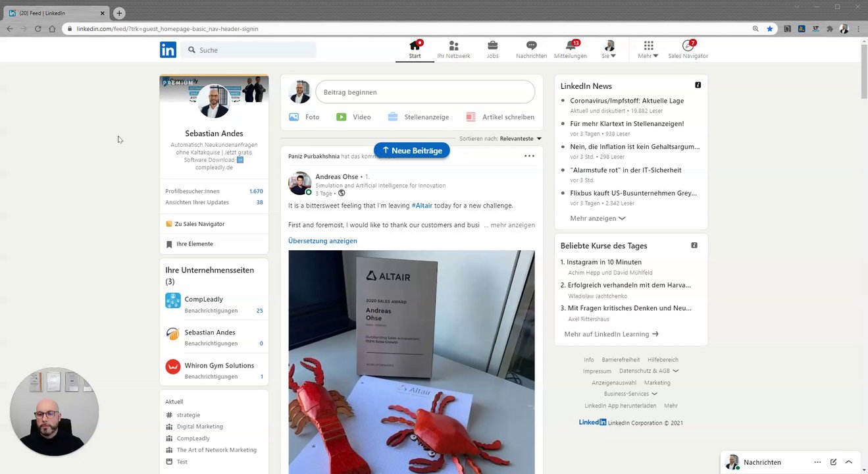Click the Chrome address bar URL
Image resolution: width=868 pixels, height=474 pixels.
coord(167,29)
